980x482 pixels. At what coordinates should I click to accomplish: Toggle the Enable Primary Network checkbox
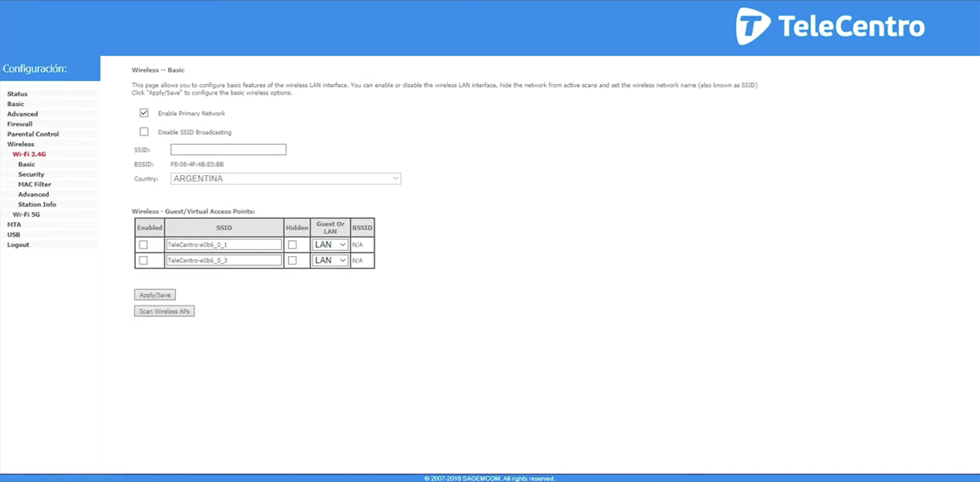(x=144, y=113)
